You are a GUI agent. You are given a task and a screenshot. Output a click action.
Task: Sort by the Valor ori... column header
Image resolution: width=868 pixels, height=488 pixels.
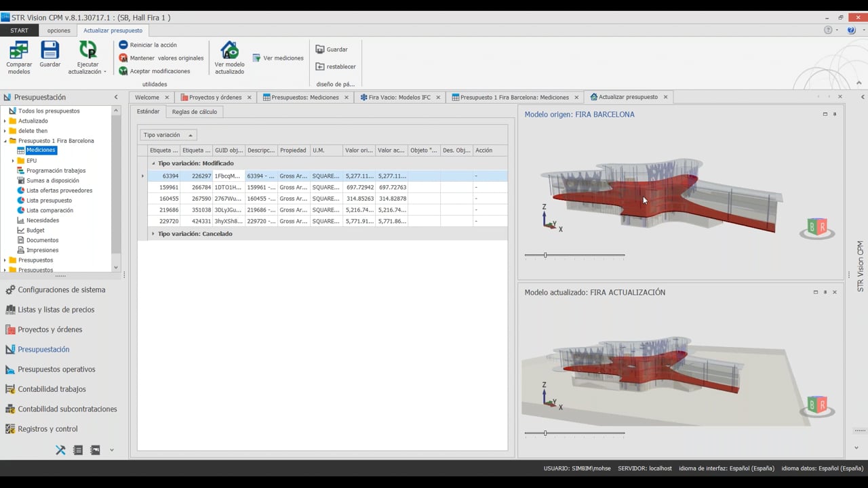(359, 150)
